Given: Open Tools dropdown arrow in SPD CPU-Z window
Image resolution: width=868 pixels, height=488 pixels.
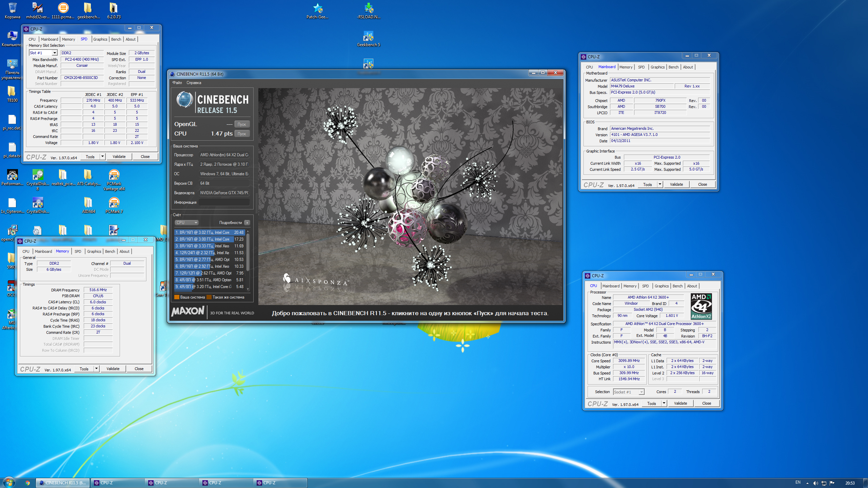Looking at the screenshot, I should coord(102,157).
